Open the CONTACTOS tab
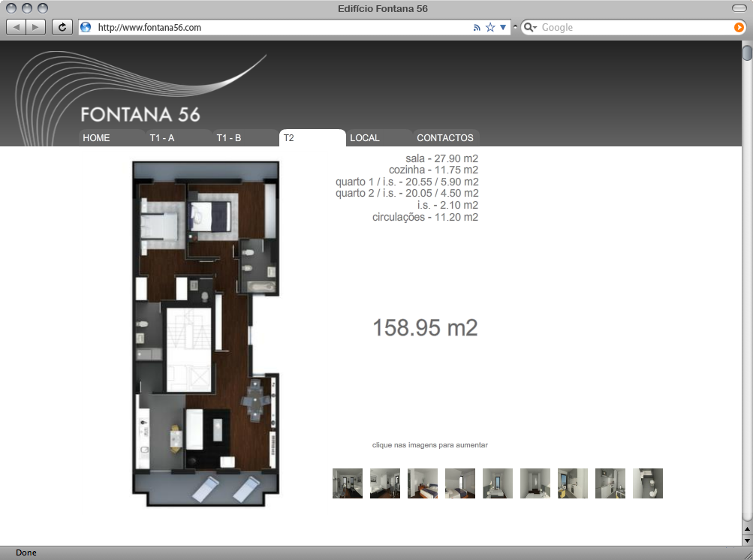 click(x=446, y=138)
